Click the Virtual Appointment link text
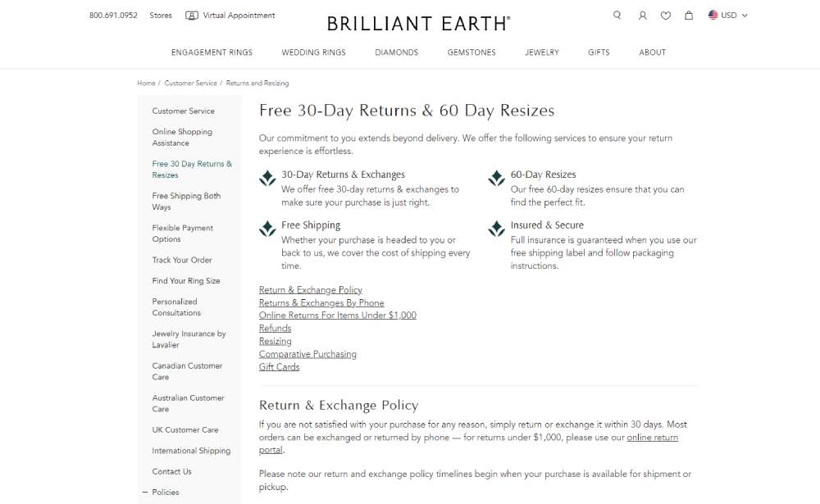Viewport: 820px width, 504px height. pos(239,16)
